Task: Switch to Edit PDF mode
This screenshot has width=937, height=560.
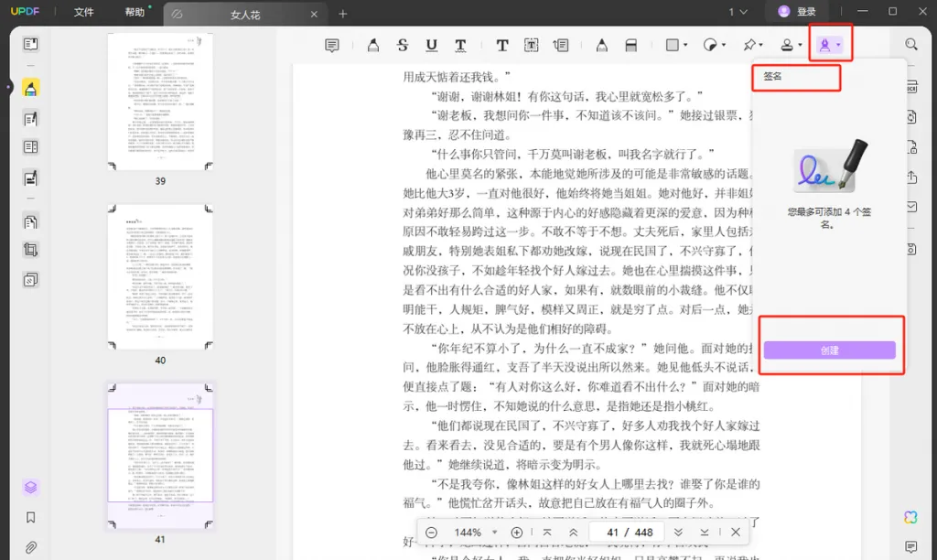Action: (30, 119)
